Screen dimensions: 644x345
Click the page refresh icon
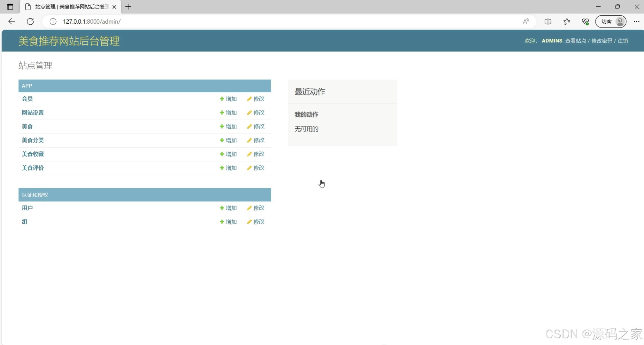tap(30, 21)
